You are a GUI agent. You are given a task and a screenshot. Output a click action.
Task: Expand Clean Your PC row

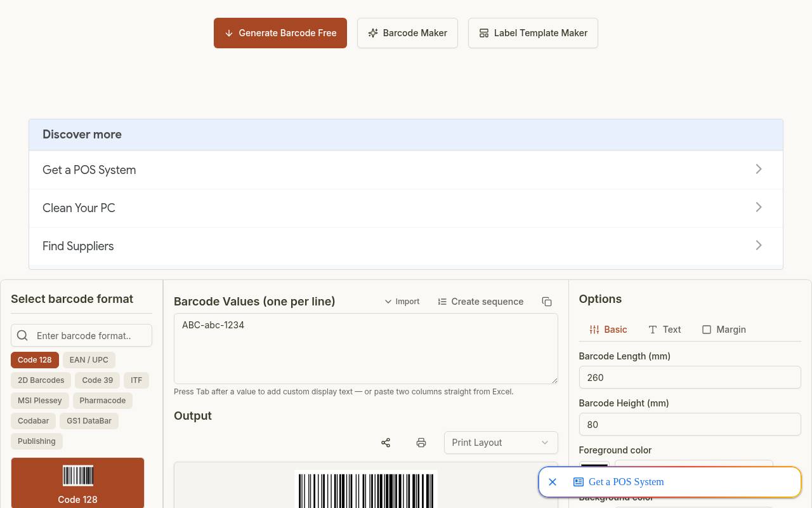click(x=406, y=208)
